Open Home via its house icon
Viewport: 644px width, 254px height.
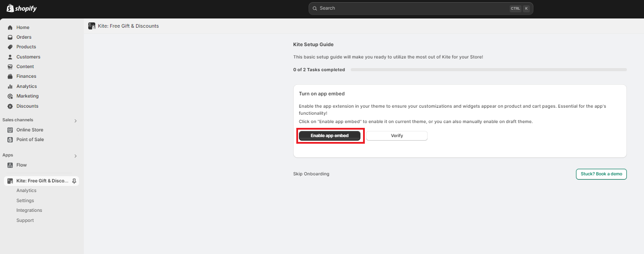(x=10, y=28)
